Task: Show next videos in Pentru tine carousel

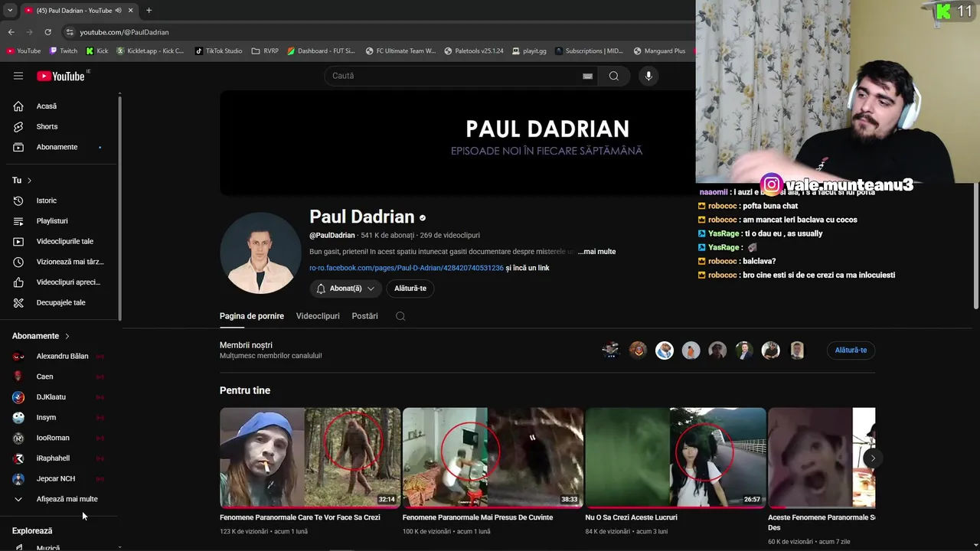Action: (x=873, y=458)
